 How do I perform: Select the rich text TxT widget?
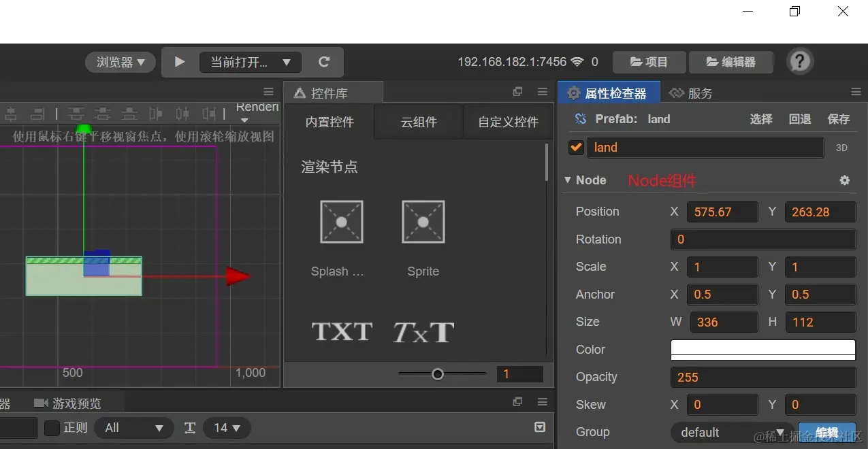coord(423,331)
